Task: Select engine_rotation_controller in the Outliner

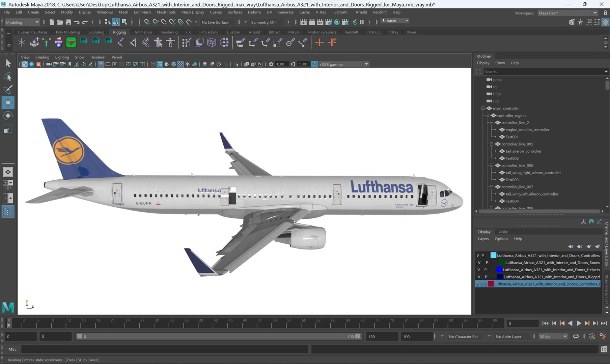Action: [527, 130]
